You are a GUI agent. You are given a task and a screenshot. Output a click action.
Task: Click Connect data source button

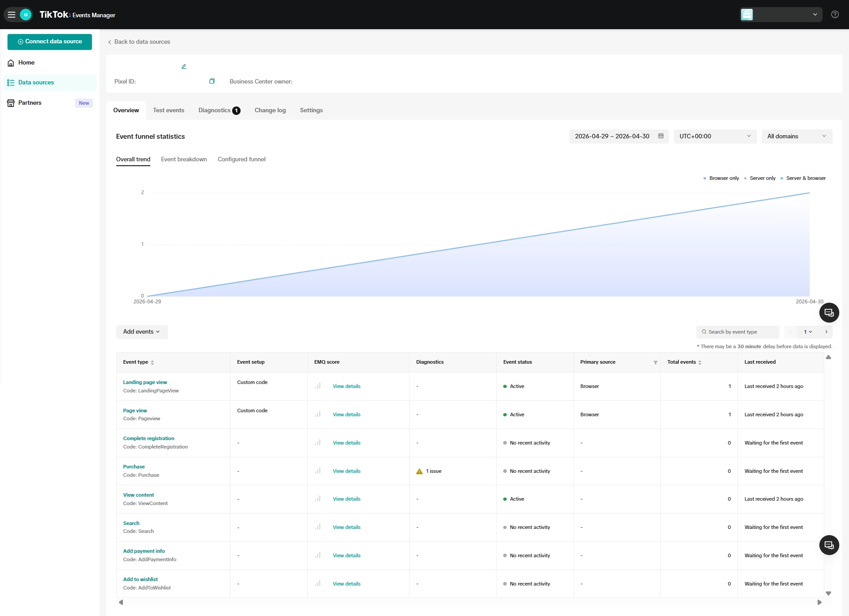50,42
